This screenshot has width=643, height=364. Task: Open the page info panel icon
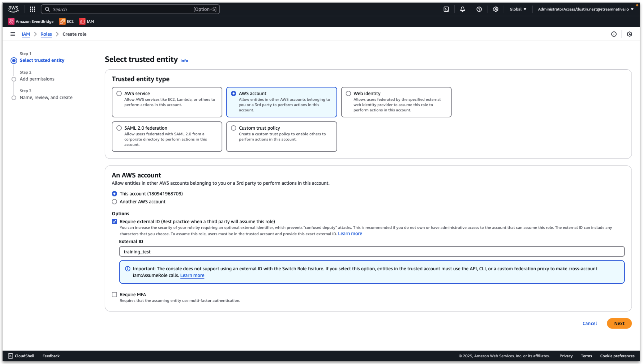coord(614,34)
